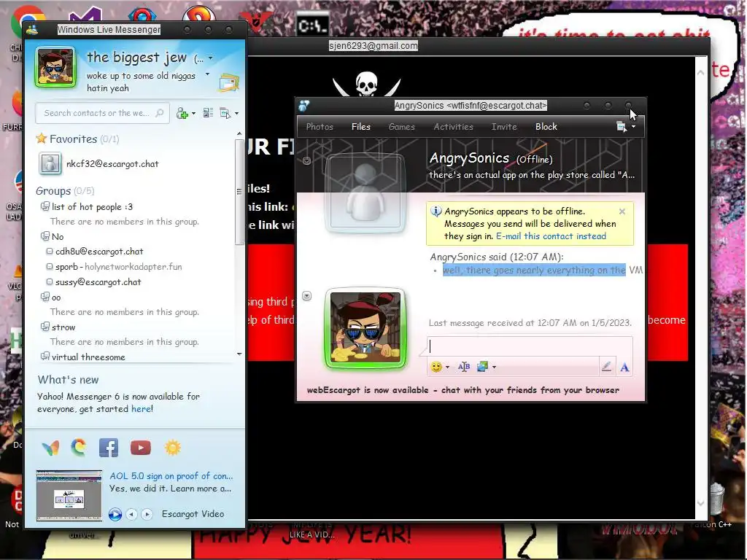The width and height of the screenshot is (747, 560).
Task: Open personal message dropdown arrow
Action: pyautogui.click(x=207, y=74)
